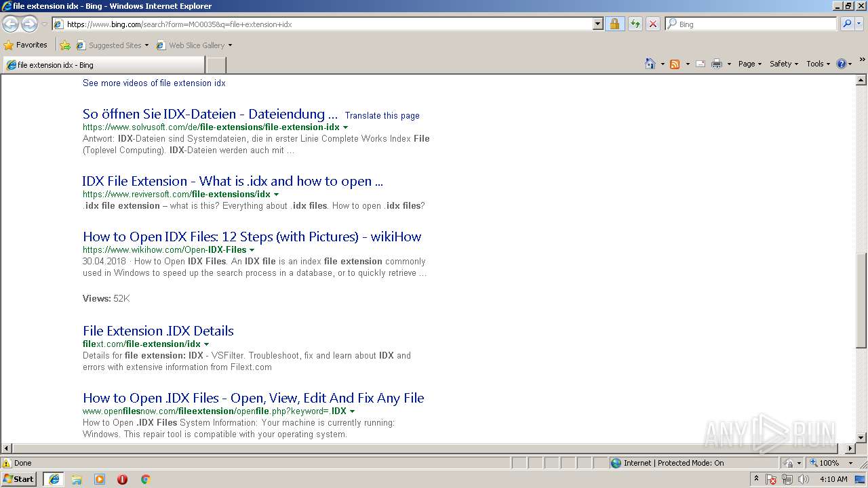
Task: Open the wikiHow 'How to Open IDX Files' result
Action: point(252,237)
